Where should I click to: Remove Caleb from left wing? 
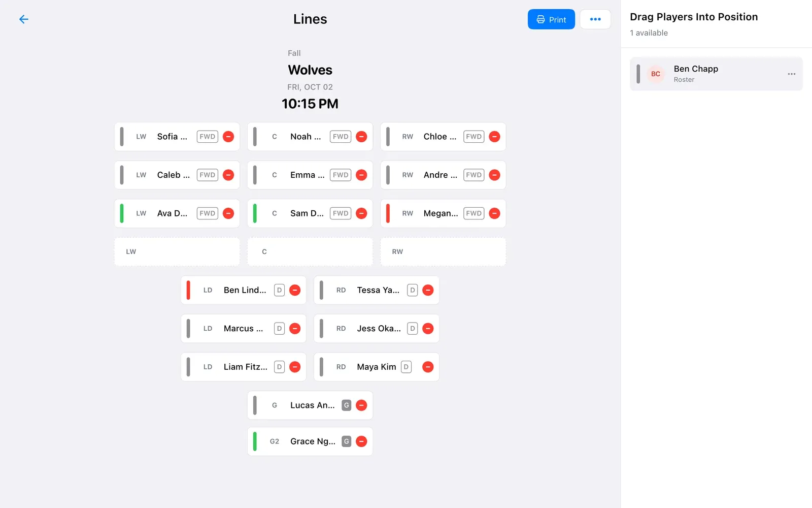tap(228, 175)
